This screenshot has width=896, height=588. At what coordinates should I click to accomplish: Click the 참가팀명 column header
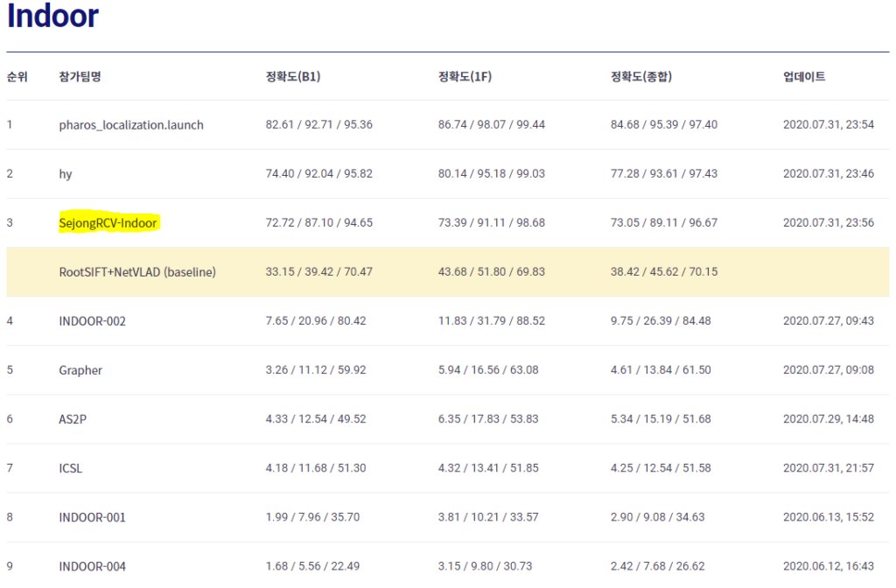[80, 77]
